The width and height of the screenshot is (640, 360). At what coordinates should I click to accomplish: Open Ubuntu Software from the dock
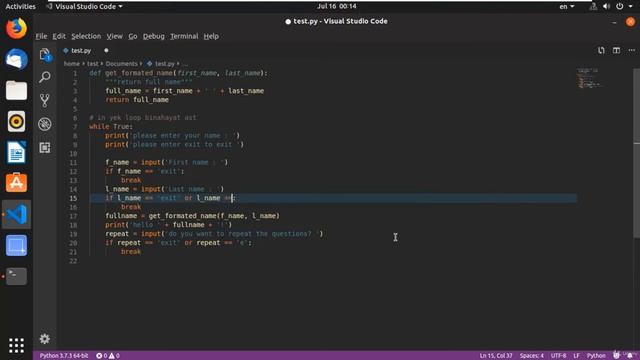[x=16, y=183]
